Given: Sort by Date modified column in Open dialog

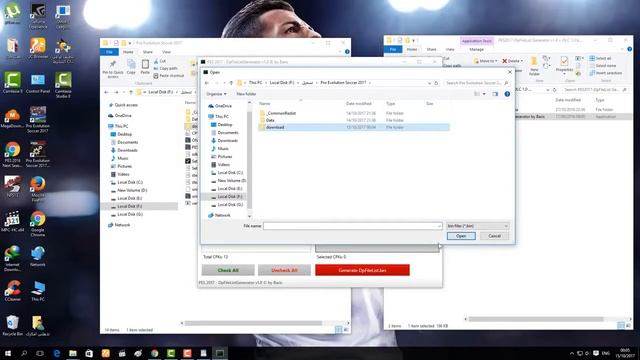Looking at the screenshot, I should click(x=359, y=104).
